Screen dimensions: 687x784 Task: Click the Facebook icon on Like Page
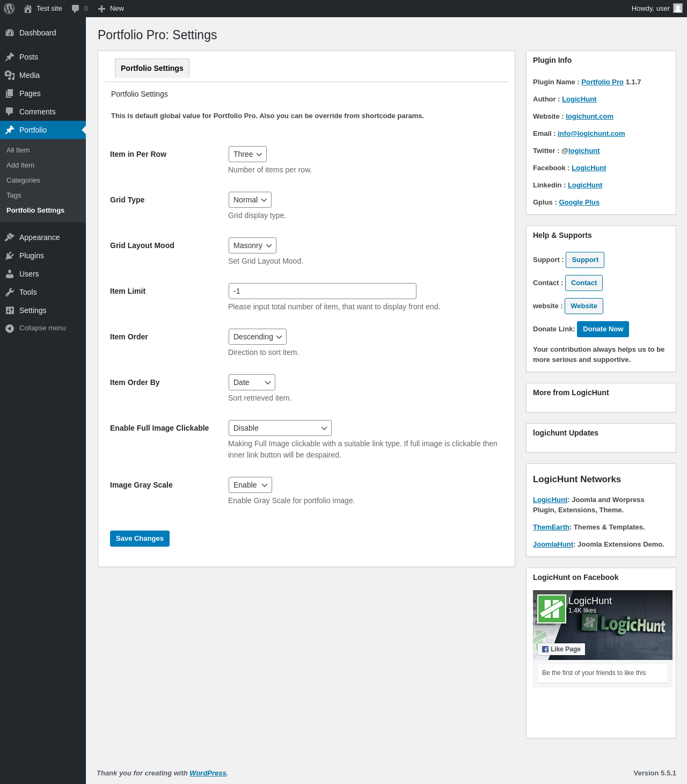[x=545, y=649]
